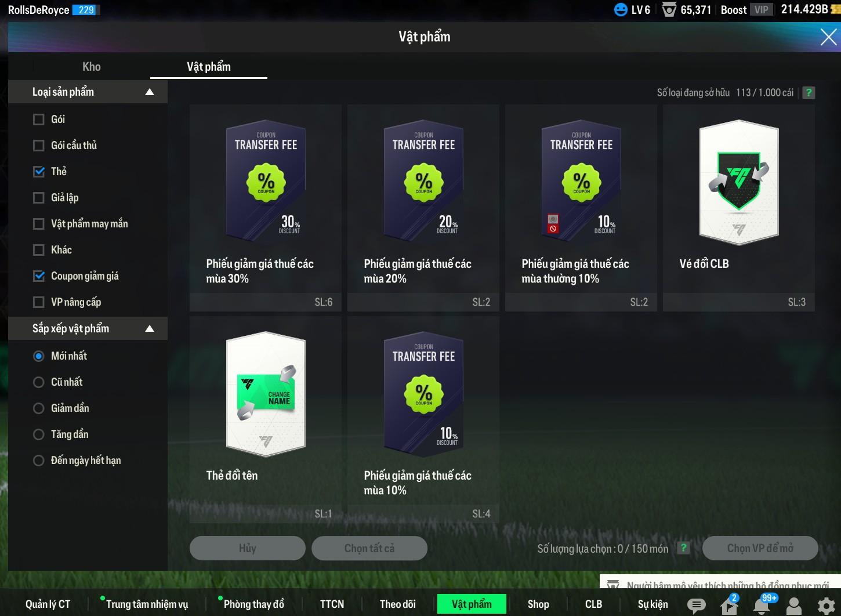Click help icon next to Số lượng lựa chọn
The height and width of the screenshot is (616, 841).
(x=684, y=548)
